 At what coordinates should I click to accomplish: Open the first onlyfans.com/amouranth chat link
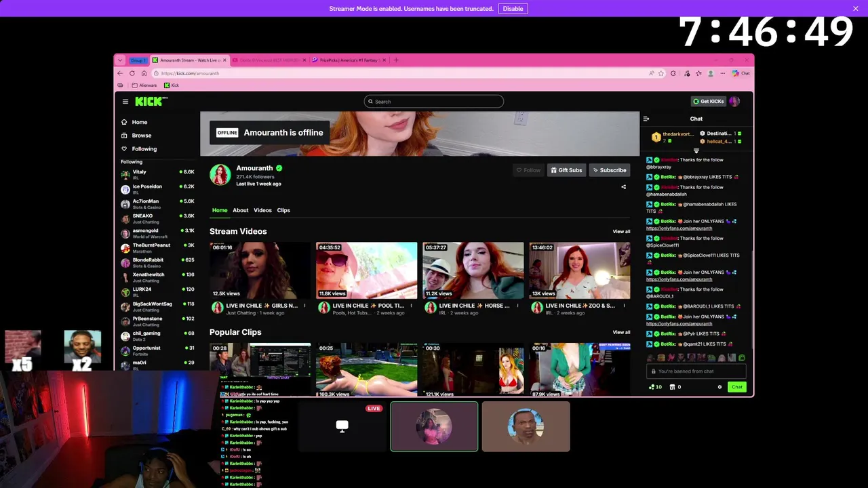click(679, 228)
